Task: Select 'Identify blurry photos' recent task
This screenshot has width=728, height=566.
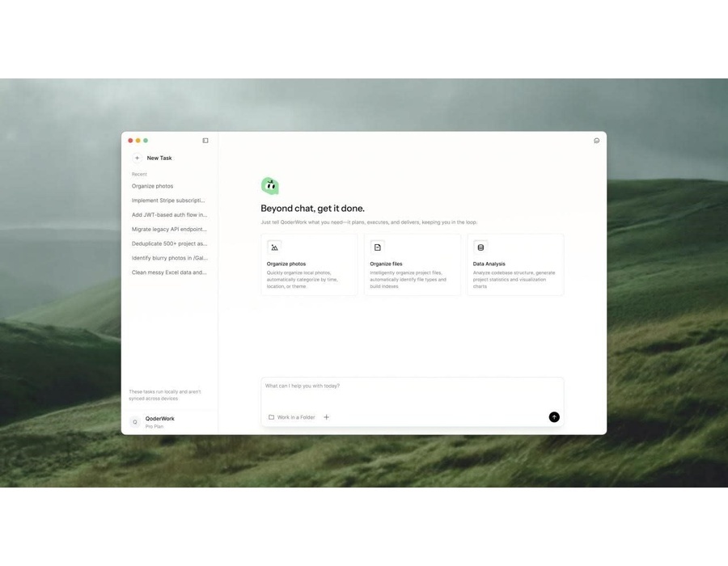Action: coord(169,258)
